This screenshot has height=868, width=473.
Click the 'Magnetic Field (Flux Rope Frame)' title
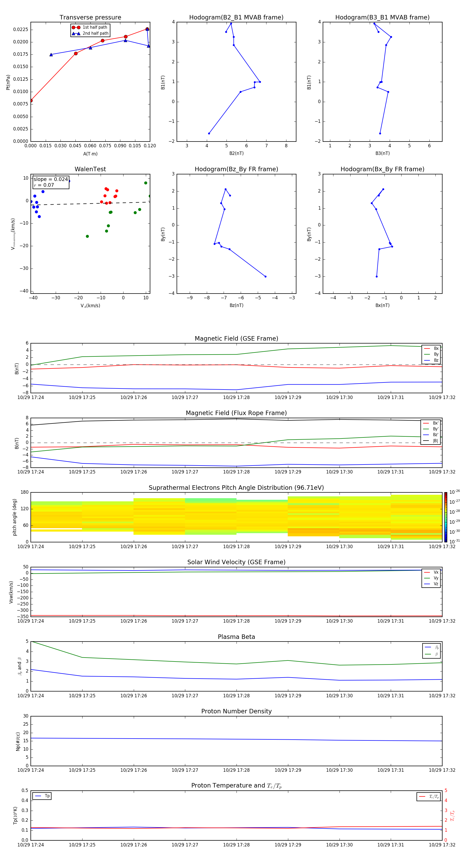point(236,413)
